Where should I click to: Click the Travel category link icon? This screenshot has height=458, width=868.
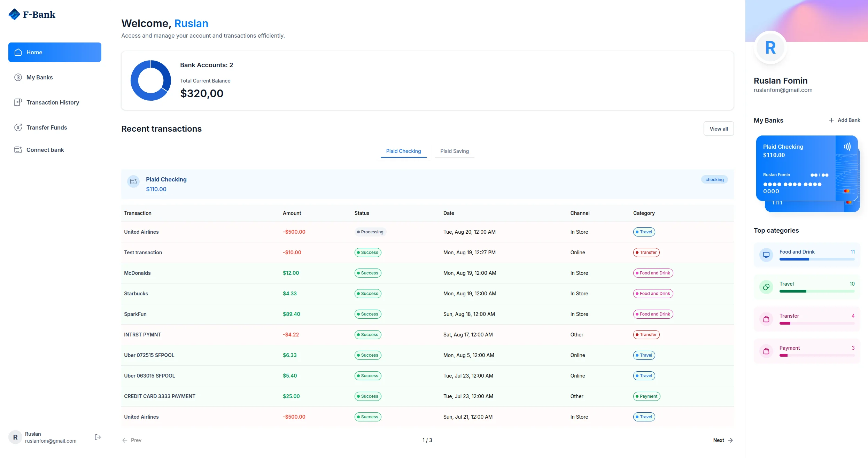pos(766,287)
